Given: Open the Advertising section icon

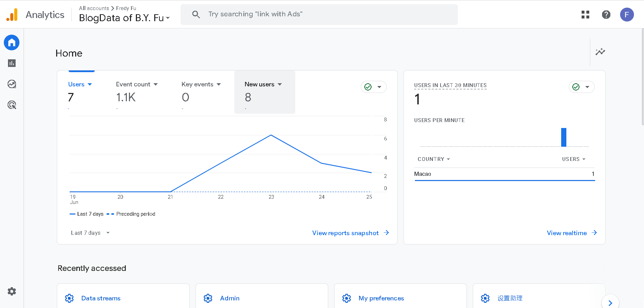Looking at the screenshot, I should [x=12, y=105].
